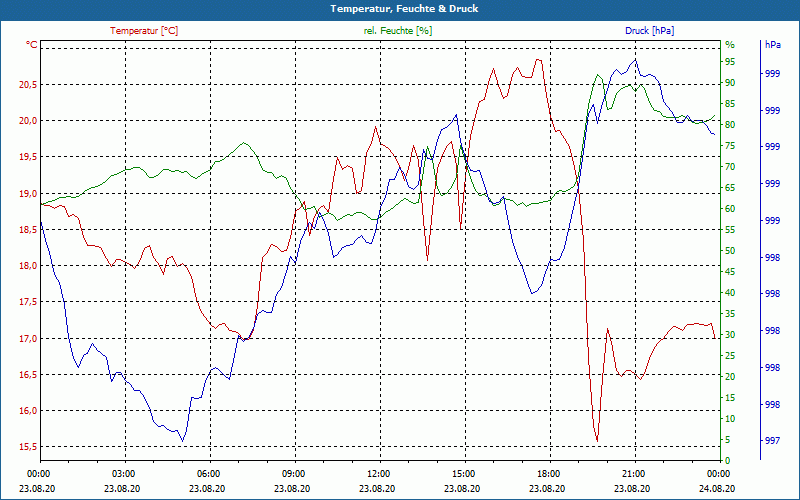Click the '40' humidity axis value
The height and width of the screenshot is (500, 800).
pyautogui.click(x=730, y=293)
